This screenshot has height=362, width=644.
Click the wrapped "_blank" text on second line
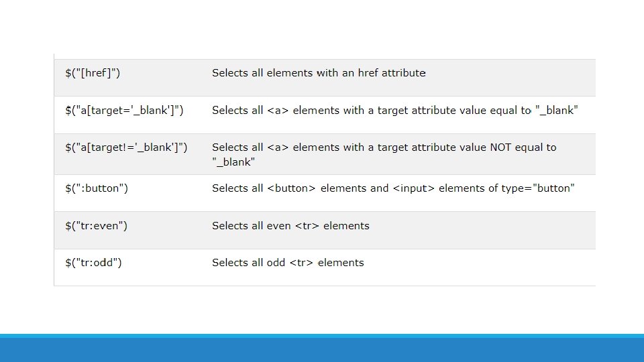tap(233, 162)
